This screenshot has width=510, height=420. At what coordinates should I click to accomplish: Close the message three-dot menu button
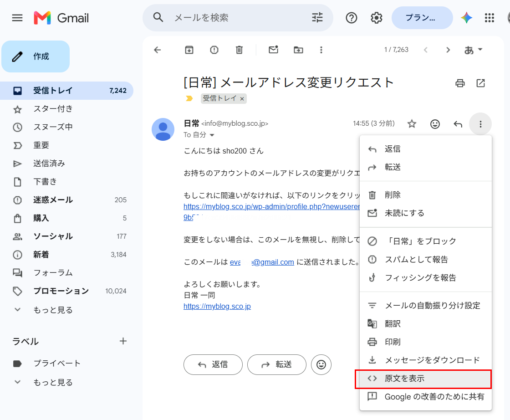[x=480, y=124]
